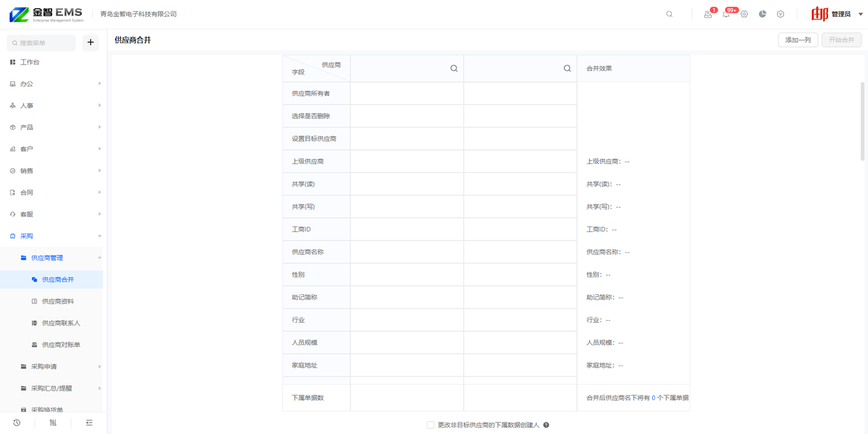
Task: Click the 产品 cube icon
Action: (13, 127)
